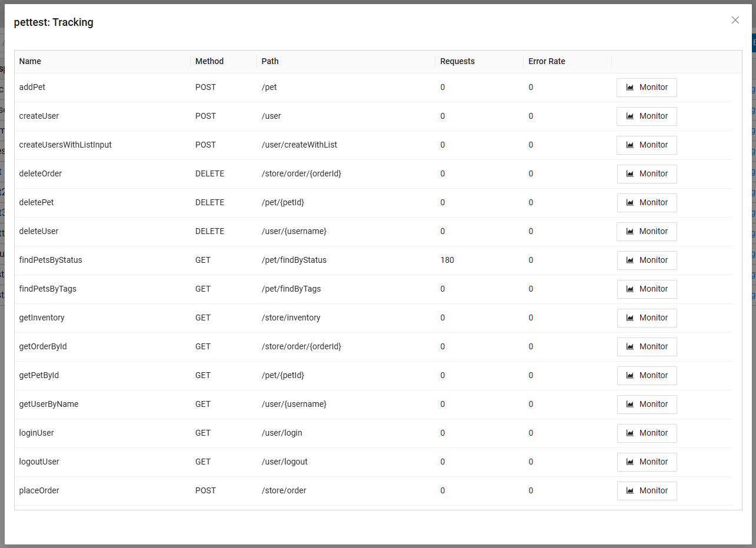Open Monitor for getUserByName row
The width and height of the screenshot is (756, 548).
(647, 405)
